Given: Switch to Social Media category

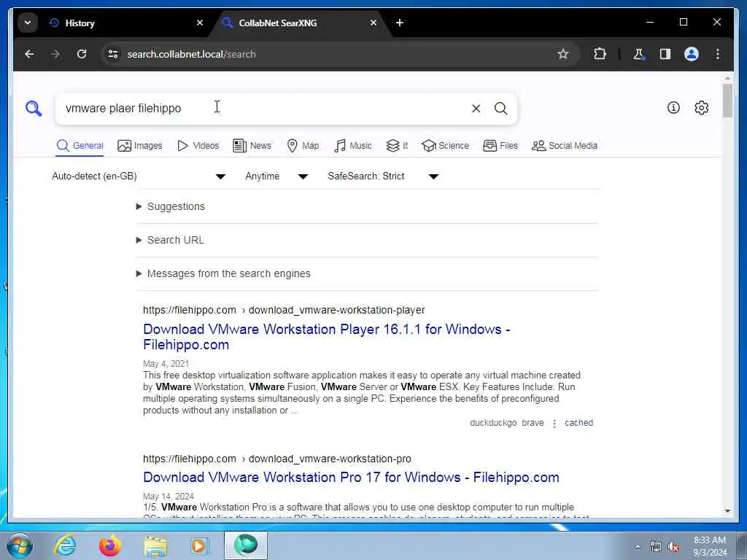Looking at the screenshot, I should point(565,146).
